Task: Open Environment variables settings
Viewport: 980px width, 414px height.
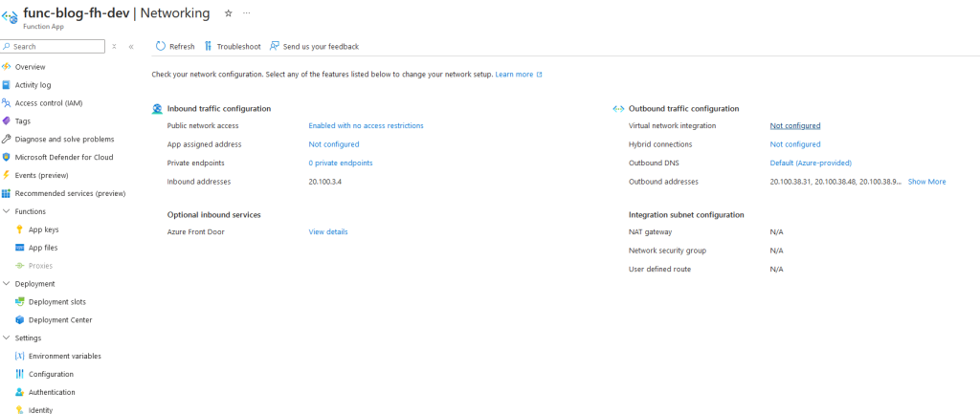Action: pos(65,356)
